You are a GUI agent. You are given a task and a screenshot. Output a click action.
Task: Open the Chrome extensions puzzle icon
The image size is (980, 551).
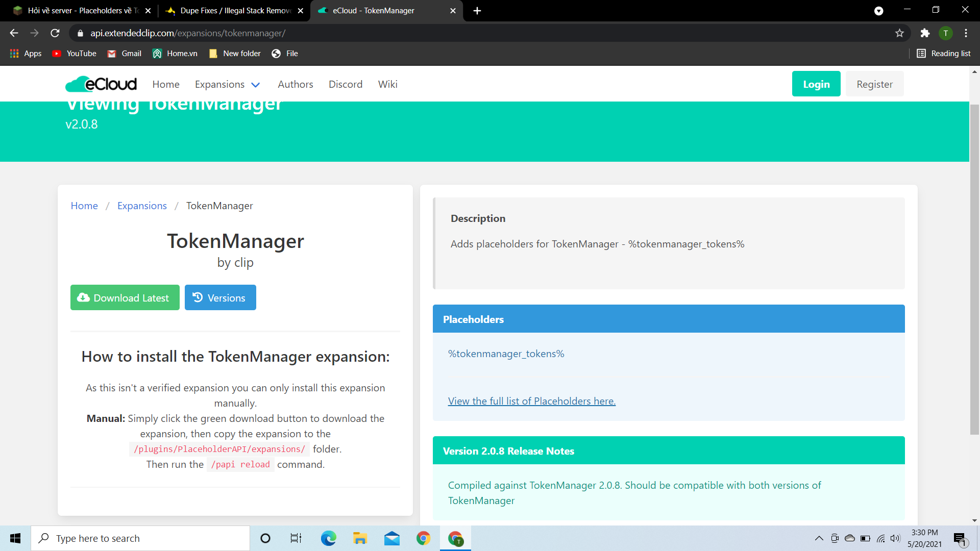click(x=925, y=33)
